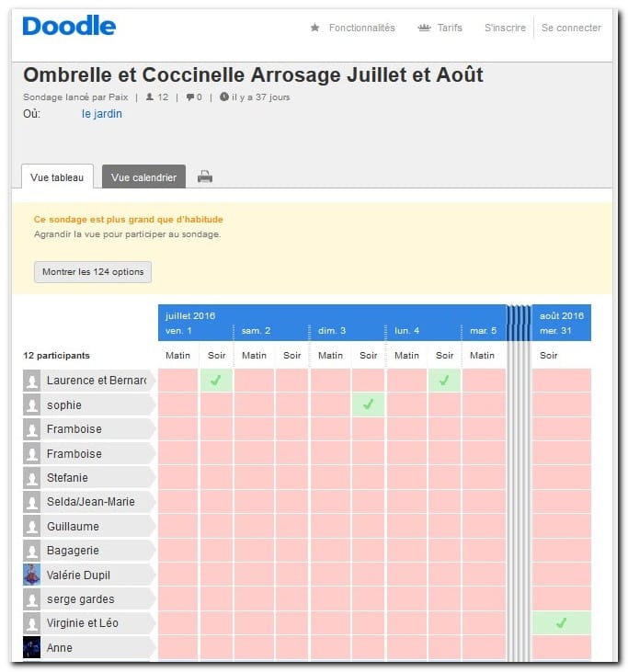Click Laurence et Bernard's avatar icon

tap(31, 381)
